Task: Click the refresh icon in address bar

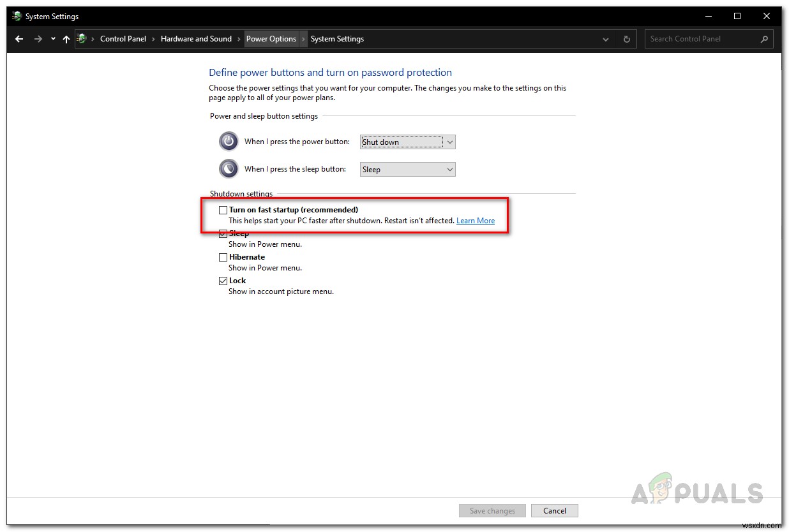Action: [626, 39]
